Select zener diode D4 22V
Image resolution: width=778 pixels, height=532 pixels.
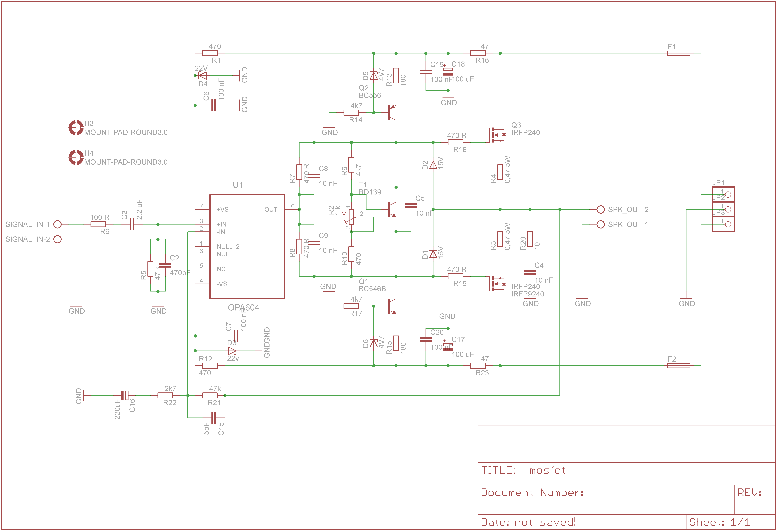(x=203, y=76)
